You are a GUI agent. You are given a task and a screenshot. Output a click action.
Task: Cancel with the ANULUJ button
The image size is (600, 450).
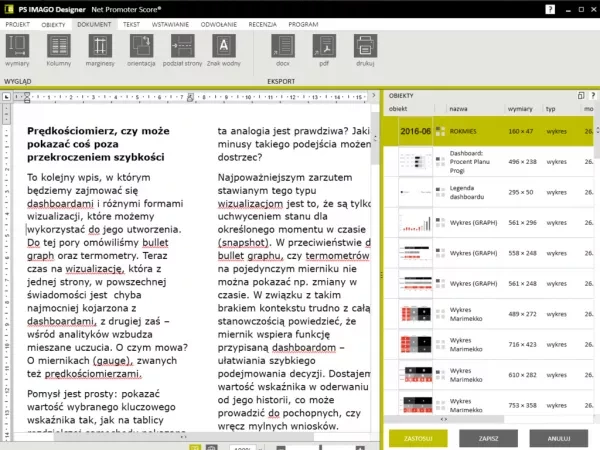click(557, 437)
